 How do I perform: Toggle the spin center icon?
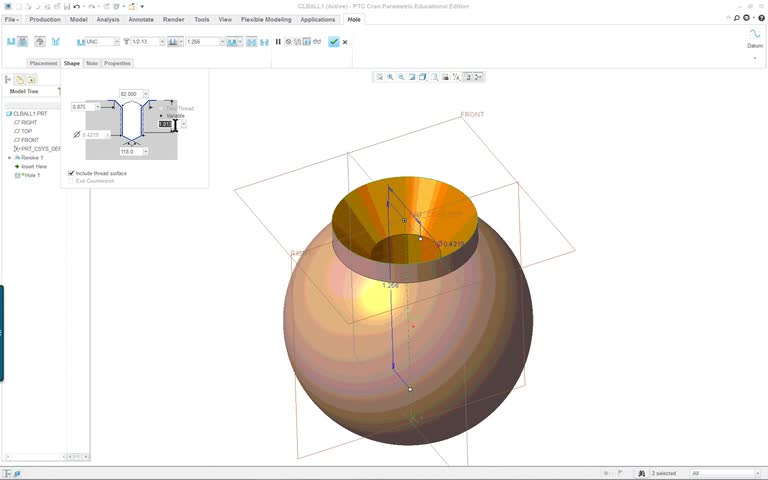pos(479,77)
